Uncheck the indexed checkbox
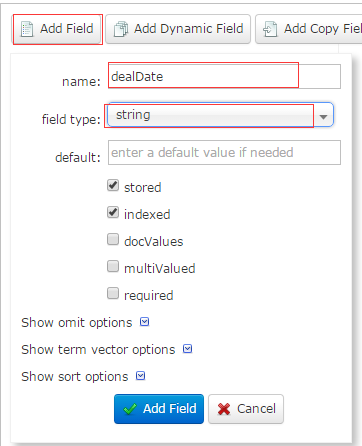This screenshot has height=446, width=362. 113,212
